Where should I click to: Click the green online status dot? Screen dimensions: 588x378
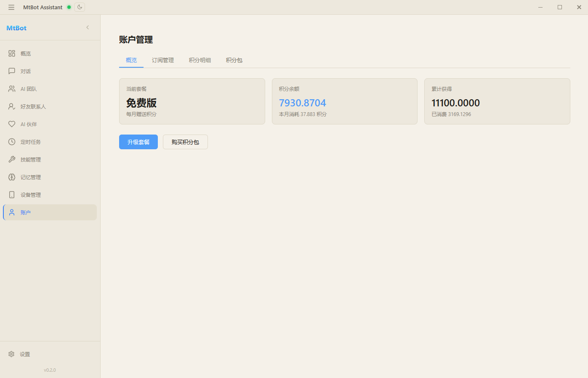pos(69,7)
